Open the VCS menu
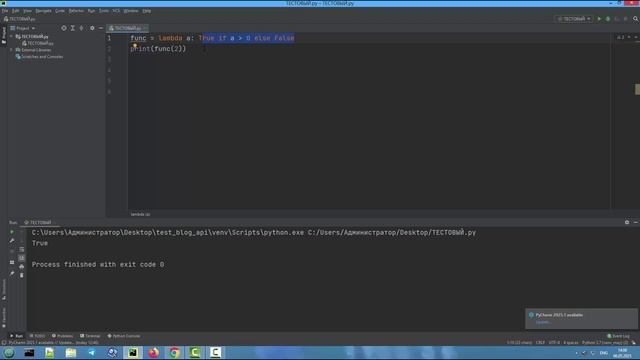The height and width of the screenshot is (360, 640). point(116,11)
